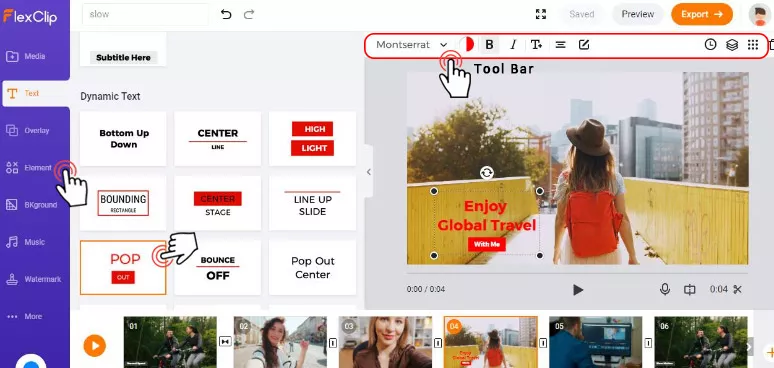Click the FlexClip logo
Image resolution: width=774 pixels, height=368 pixels.
(x=30, y=17)
